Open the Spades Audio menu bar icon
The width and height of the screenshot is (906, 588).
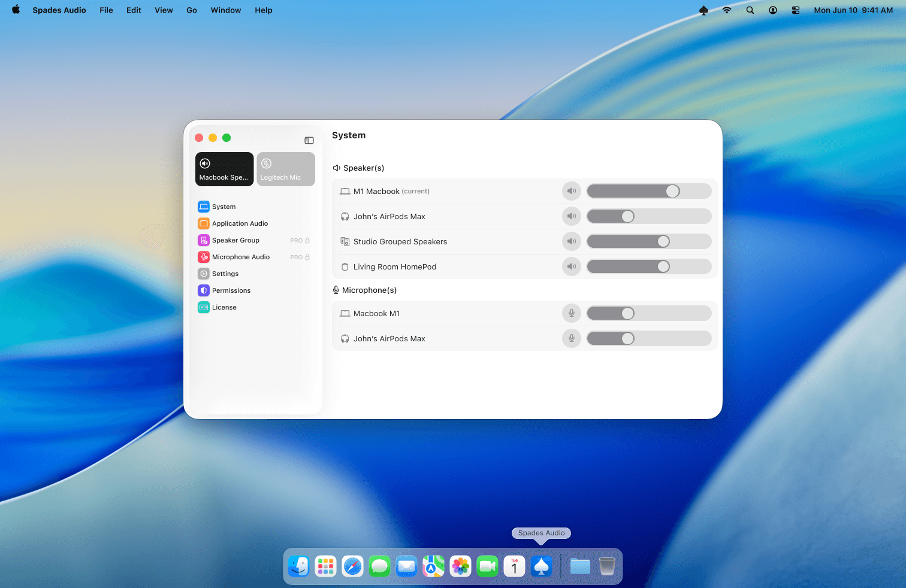pos(703,10)
